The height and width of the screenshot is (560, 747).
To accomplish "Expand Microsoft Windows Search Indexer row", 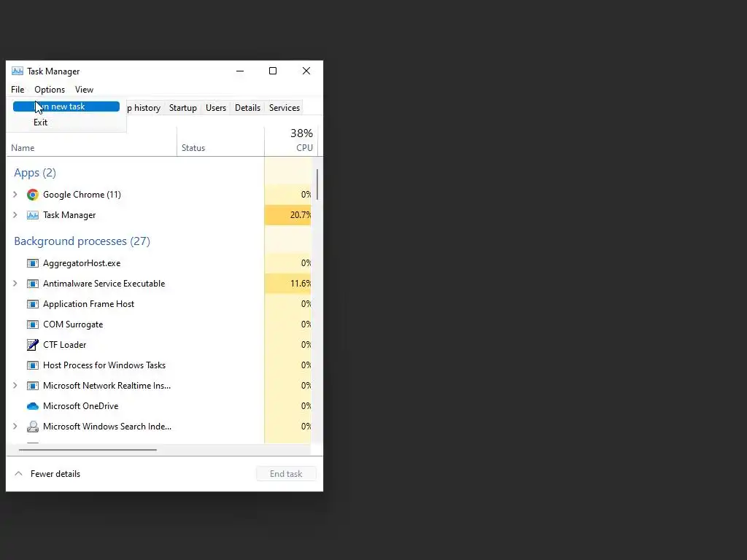I will pyautogui.click(x=15, y=427).
